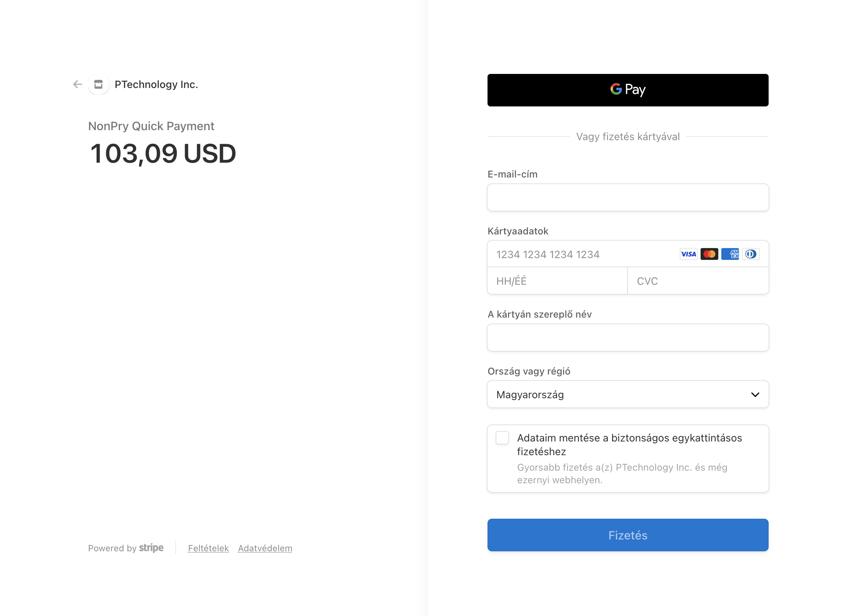Screen dimensions: 850x616
Task: Enable saving data for one-click payment
Action: [x=502, y=438]
